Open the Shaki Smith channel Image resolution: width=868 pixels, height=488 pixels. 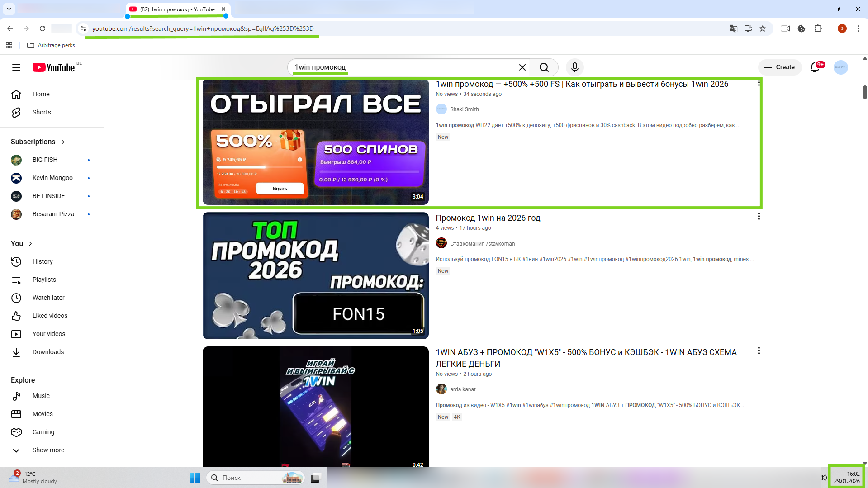[x=464, y=109]
